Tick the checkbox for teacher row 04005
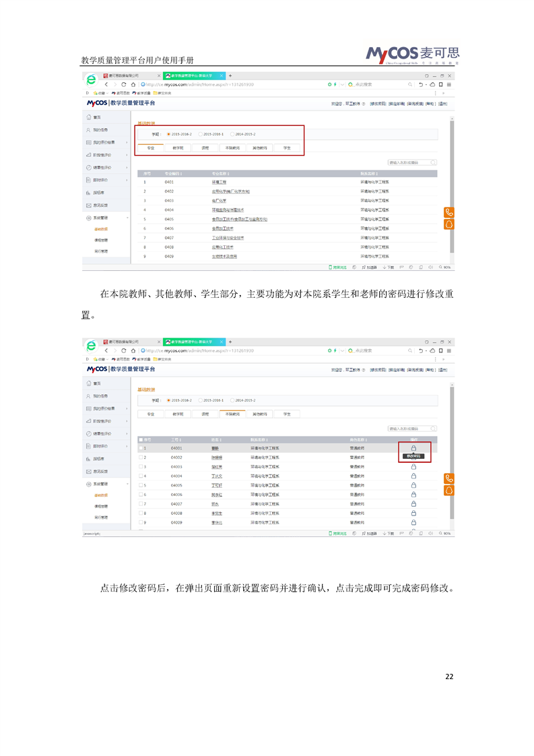 point(141,485)
